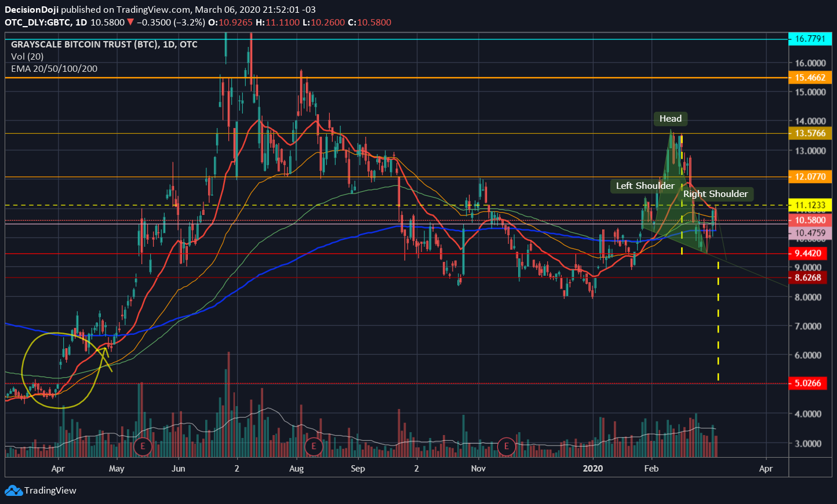Click the O:10.9265 open value
The image size is (837, 504).
(231, 23)
